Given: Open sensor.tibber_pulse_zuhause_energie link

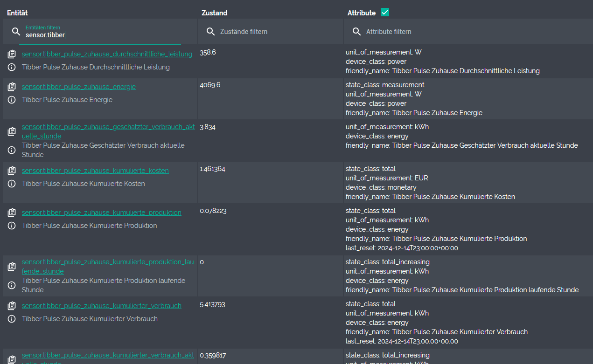Looking at the screenshot, I should (79, 87).
